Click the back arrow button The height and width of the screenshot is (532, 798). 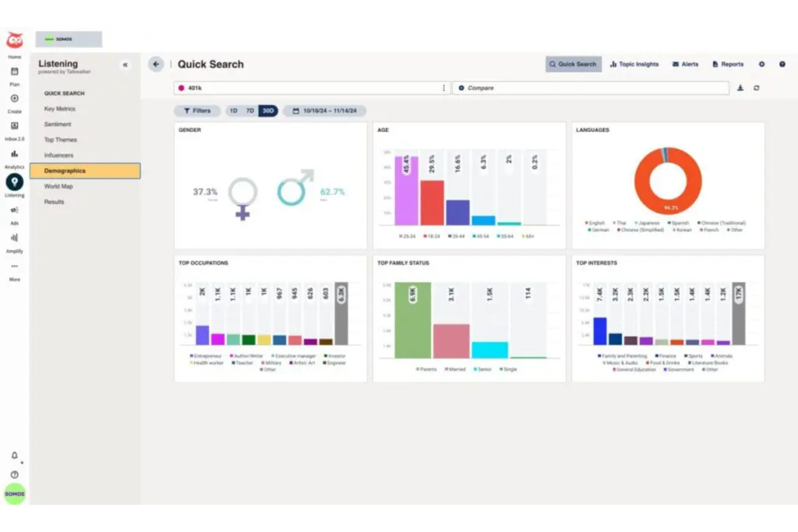(156, 64)
